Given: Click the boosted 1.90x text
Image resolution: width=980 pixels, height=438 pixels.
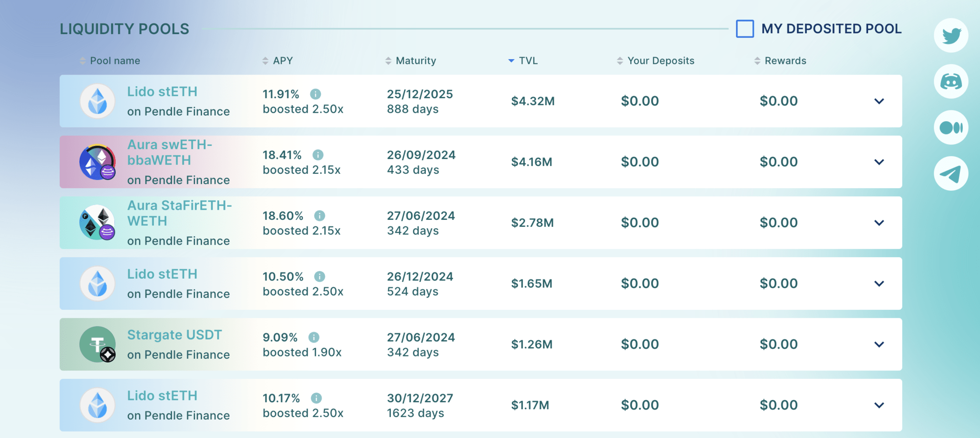Looking at the screenshot, I should tap(302, 352).
